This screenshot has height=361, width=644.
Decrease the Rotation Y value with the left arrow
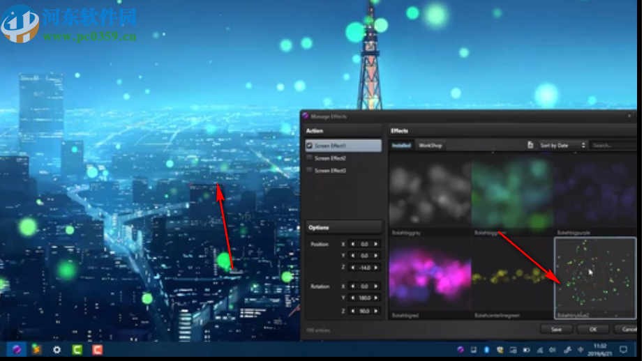pos(352,298)
